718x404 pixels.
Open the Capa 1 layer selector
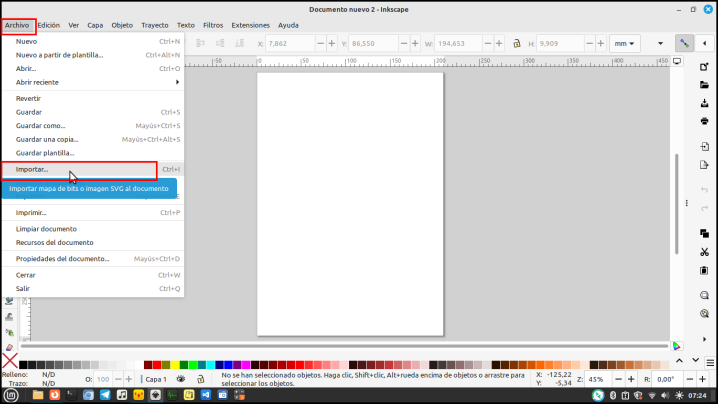click(x=156, y=379)
